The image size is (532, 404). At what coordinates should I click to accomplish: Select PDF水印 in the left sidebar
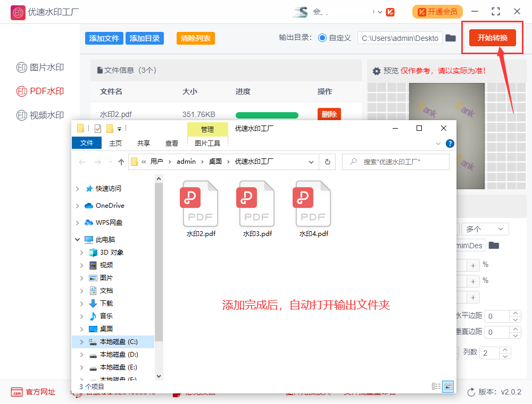pyautogui.click(x=40, y=91)
